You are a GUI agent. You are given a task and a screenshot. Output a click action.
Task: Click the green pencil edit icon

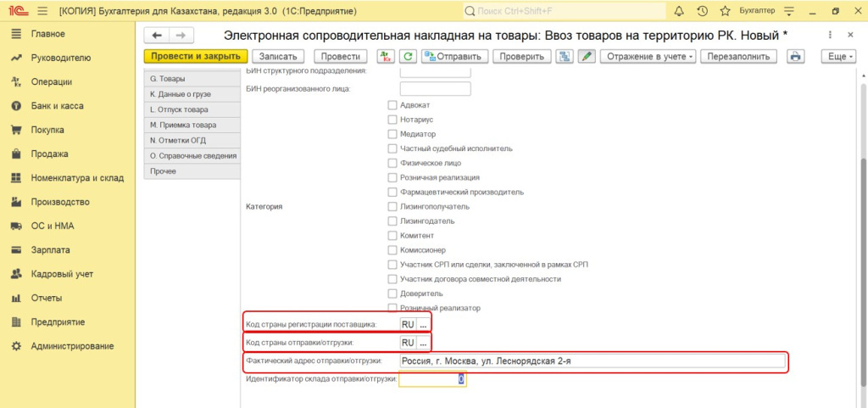click(586, 56)
